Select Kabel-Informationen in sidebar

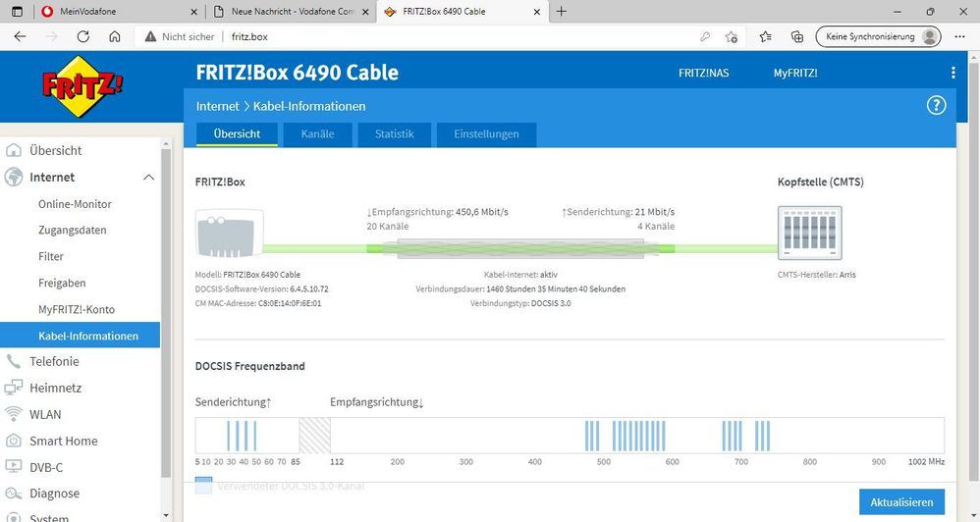point(80,336)
